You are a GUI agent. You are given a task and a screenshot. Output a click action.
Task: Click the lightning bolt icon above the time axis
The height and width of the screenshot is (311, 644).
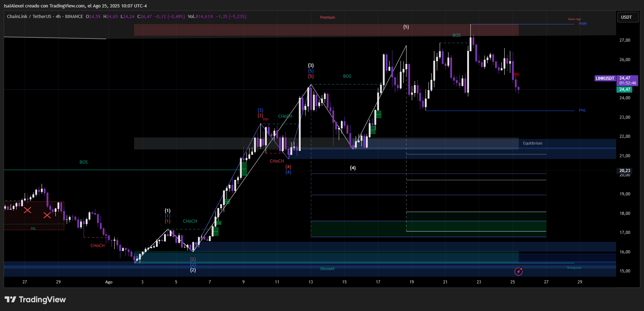pos(518,271)
